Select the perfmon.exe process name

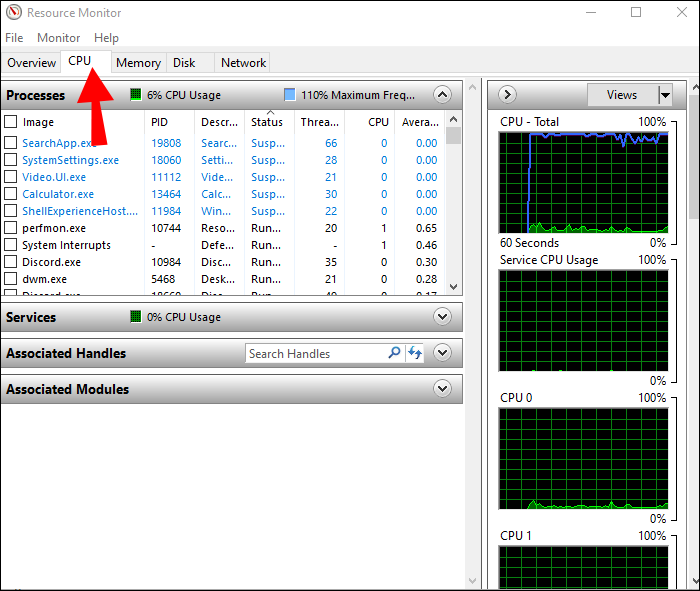pos(54,228)
